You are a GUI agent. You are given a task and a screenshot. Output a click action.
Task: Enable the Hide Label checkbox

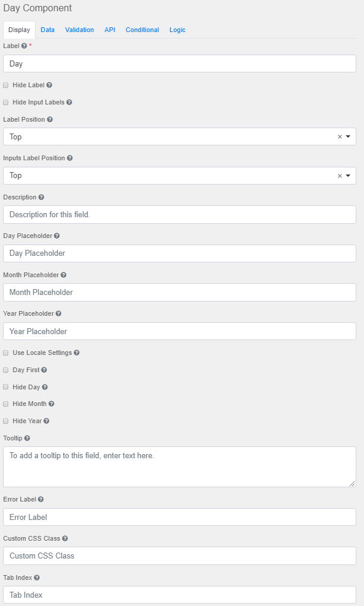[6, 85]
